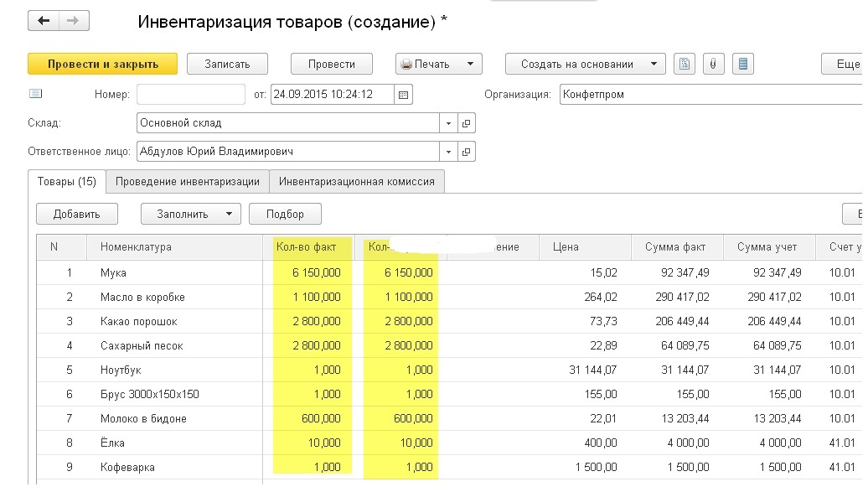Select the Какао порошок cell
This screenshot has height=492, width=868.
pos(174,321)
